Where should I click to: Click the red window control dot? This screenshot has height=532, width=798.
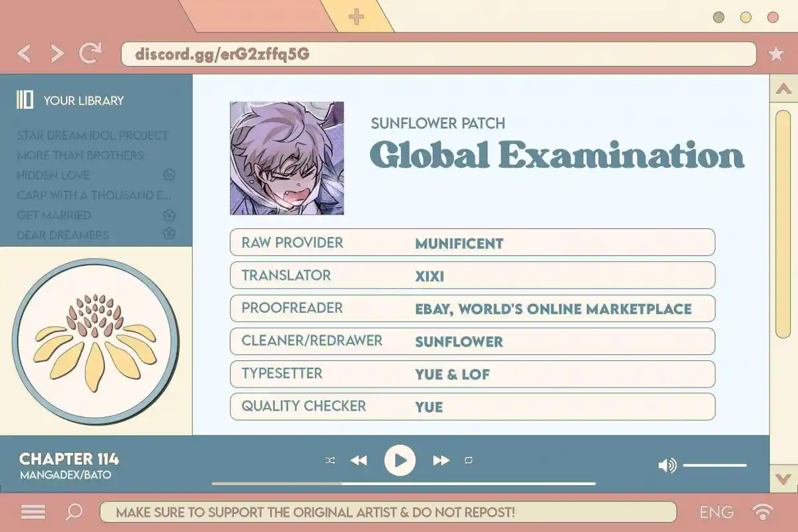tap(773, 17)
